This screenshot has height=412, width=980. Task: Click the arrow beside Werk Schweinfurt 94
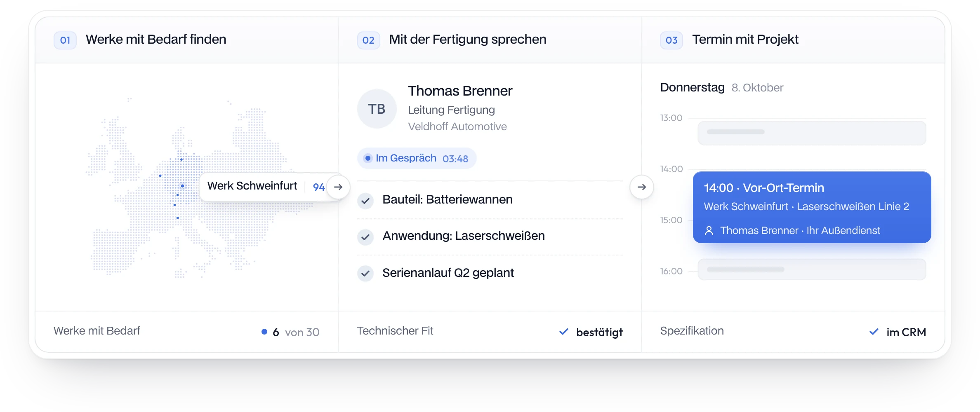click(338, 187)
